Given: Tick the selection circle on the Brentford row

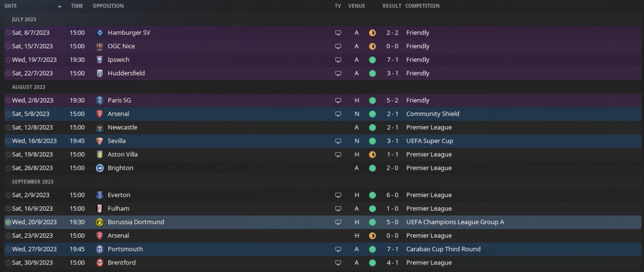Looking at the screenshot, I should (x=8, y=263).
